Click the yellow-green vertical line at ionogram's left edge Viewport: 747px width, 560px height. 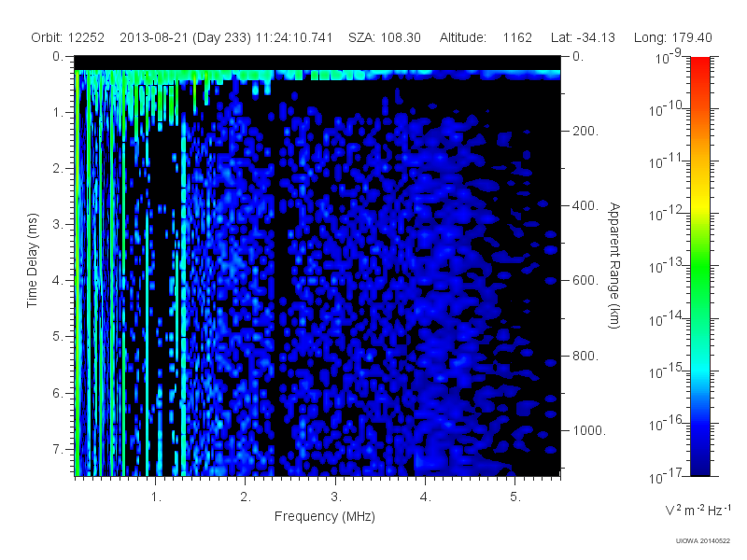77,273
